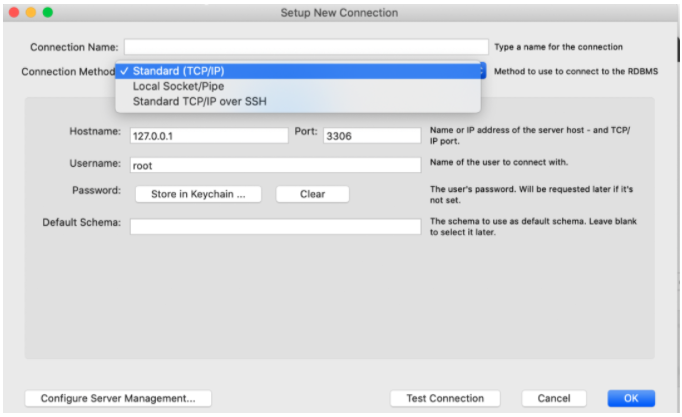
Task: Click the Default Schema input field
Action: coord(274,226)
